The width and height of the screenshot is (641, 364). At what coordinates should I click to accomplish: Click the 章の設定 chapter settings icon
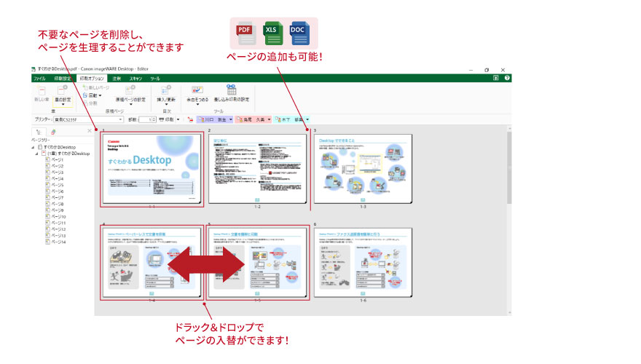[63, 91]
